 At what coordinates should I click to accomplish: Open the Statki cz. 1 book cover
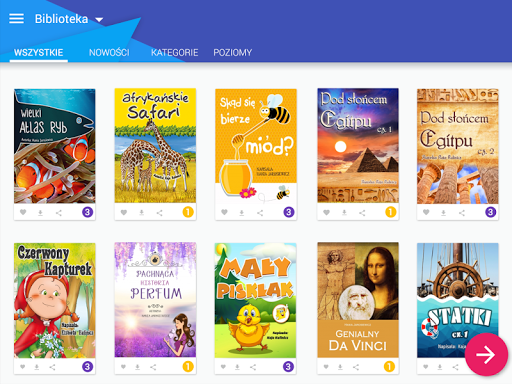coord(458,300)
